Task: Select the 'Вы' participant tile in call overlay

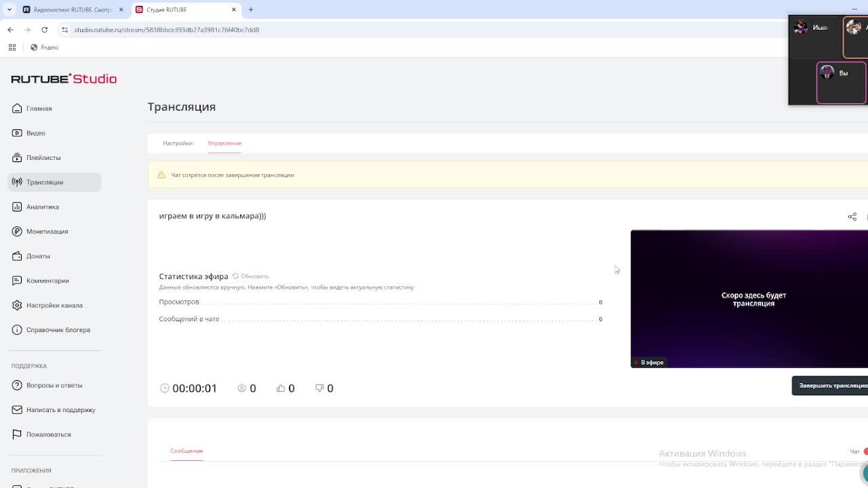Action: [842, 83]
